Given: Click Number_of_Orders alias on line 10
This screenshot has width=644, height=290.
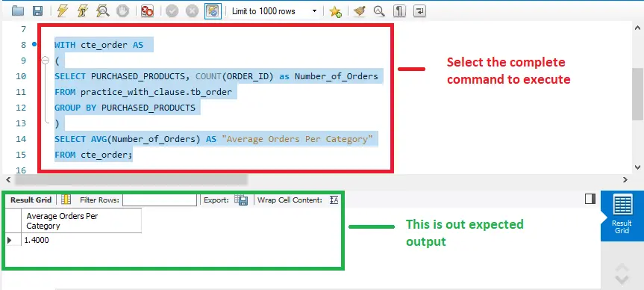Looking at the screenshot, I should click(336, 76).
